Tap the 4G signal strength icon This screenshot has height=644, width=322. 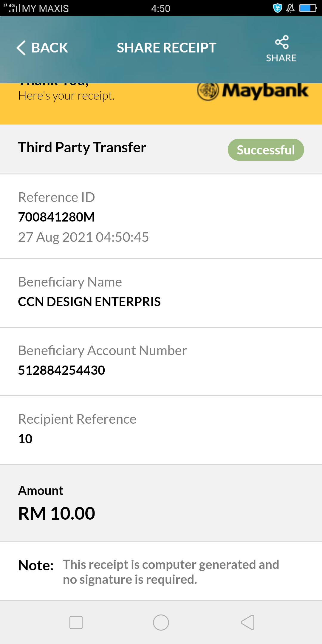[x=12, y=8]
